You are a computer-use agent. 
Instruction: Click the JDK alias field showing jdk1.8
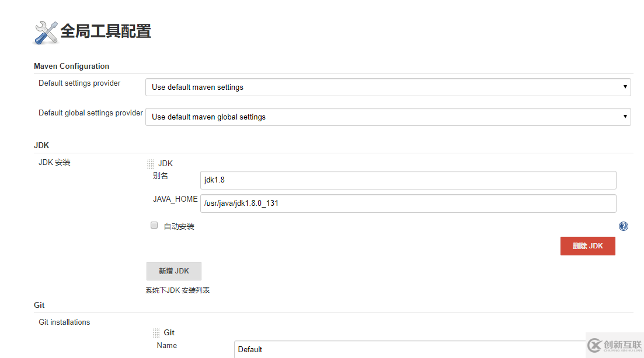408,180
